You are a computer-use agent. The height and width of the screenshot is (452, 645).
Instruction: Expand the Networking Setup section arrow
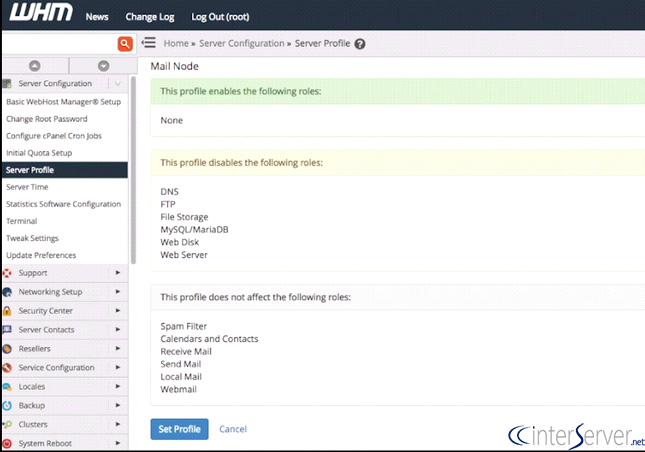[x=118, y=291]
